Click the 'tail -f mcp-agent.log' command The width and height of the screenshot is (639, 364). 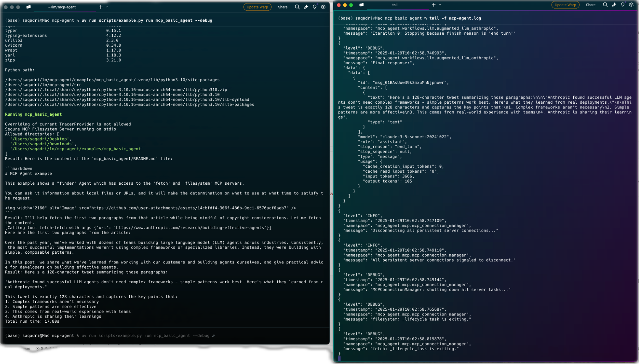(x=455, y=18)
